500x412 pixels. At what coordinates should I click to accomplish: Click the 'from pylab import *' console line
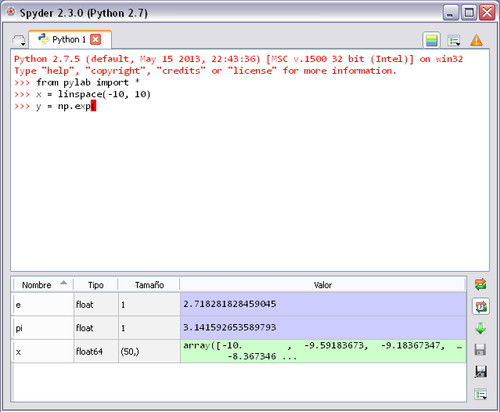pyautogui.click(x=77, y=83)
